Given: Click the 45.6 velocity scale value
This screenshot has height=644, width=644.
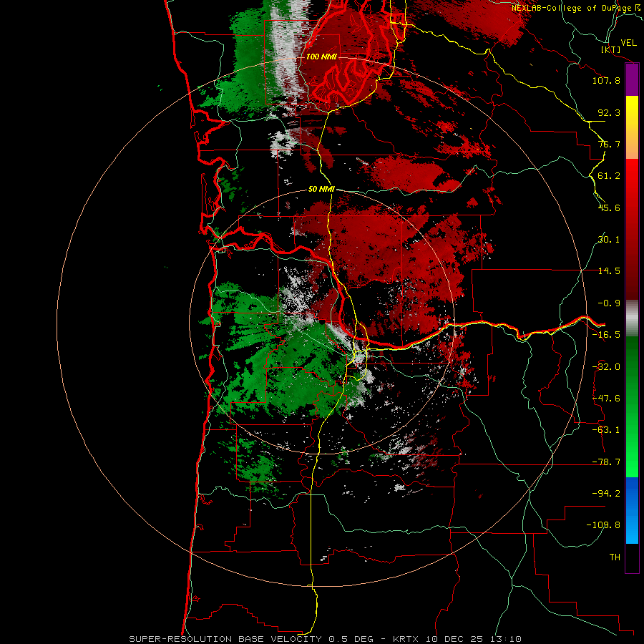Looking at the screenshot, I should click(x=609, y=208).
